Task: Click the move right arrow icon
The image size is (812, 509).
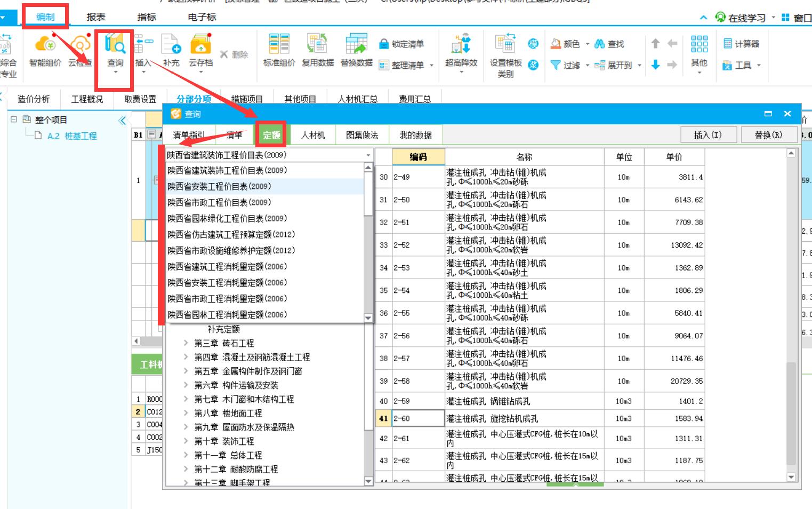Action: [x=672, y=65]
